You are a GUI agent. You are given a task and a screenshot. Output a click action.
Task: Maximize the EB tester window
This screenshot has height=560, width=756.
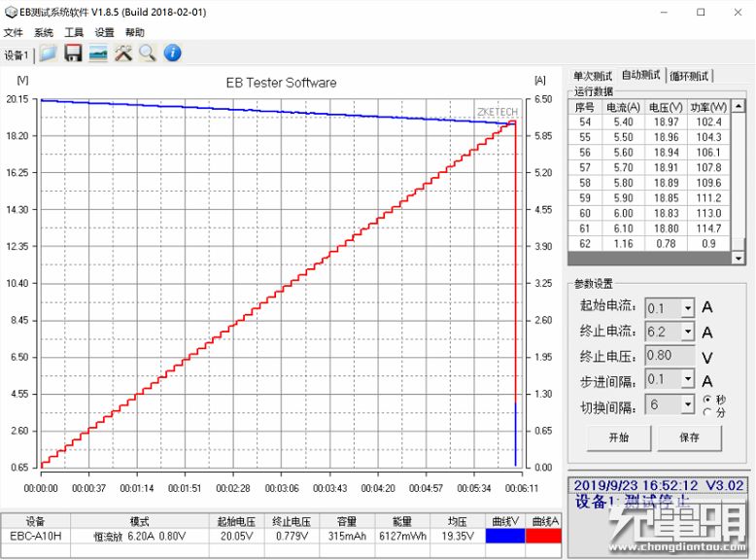click(x=701, y=12)
